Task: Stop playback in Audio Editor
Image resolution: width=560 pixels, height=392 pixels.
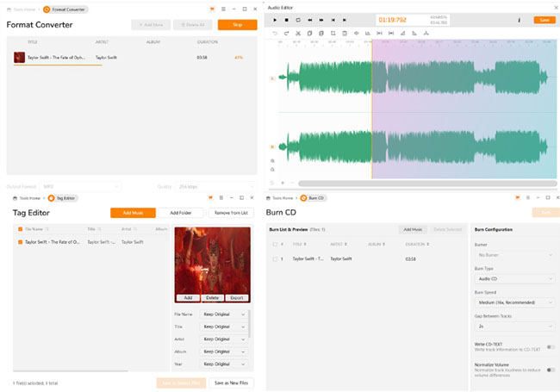Action: click(x=286, y=20)
